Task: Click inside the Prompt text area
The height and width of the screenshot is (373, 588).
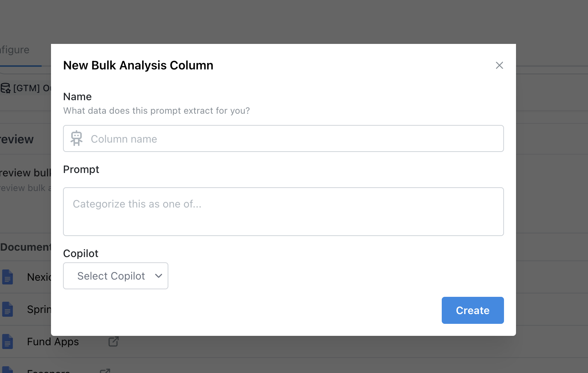Action: 283,212
